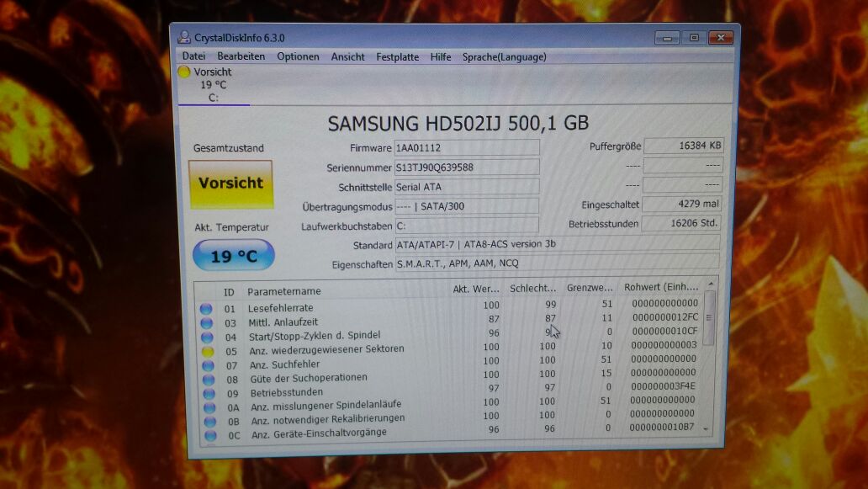Open the Hilfe menu
Viewport: 868px width, 489px height.
coord(441,57)
